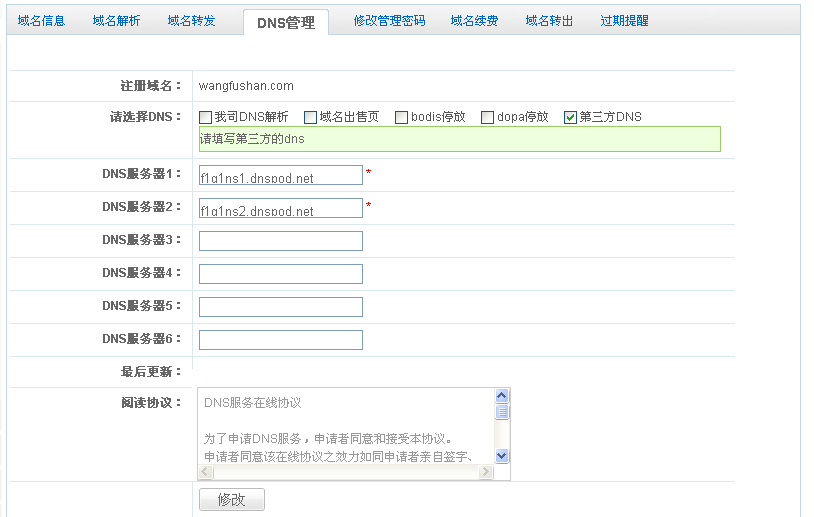Click the DNS服务器1 input field

(x=280, y=175)
